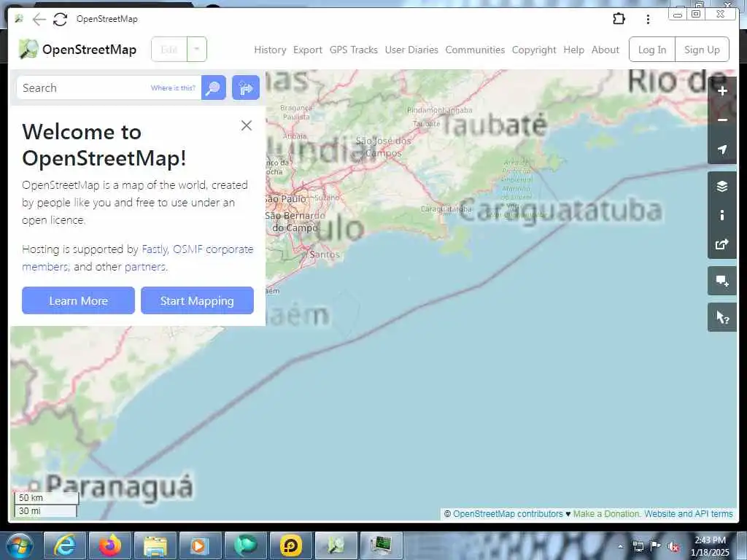Zoom out with the minus map control
The image size is (747, 560).
pos(722,120)
